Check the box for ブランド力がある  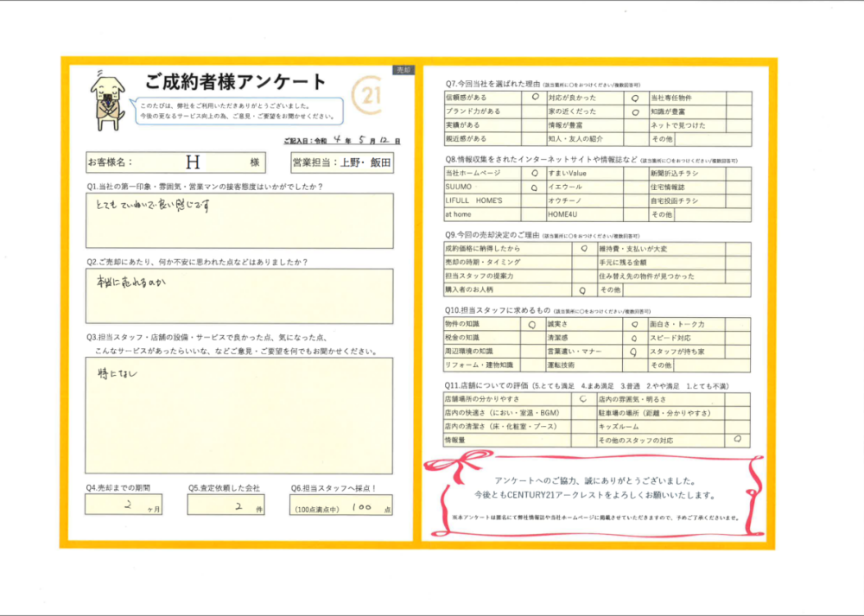tap(535, 111)
